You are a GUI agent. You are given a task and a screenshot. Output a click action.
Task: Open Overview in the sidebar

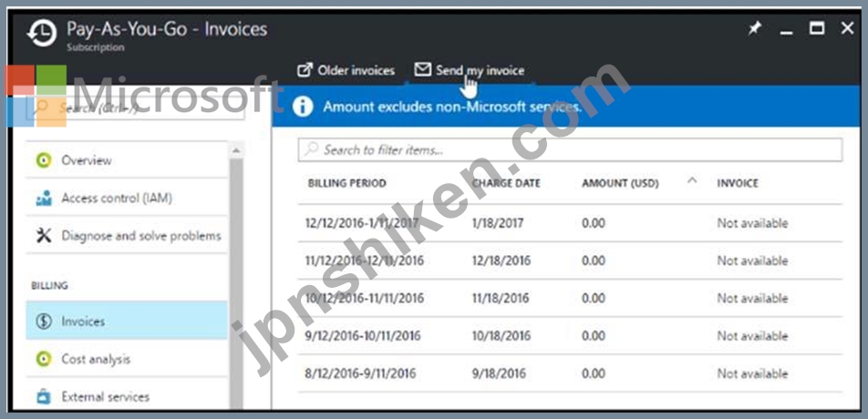tap(126, 160)
